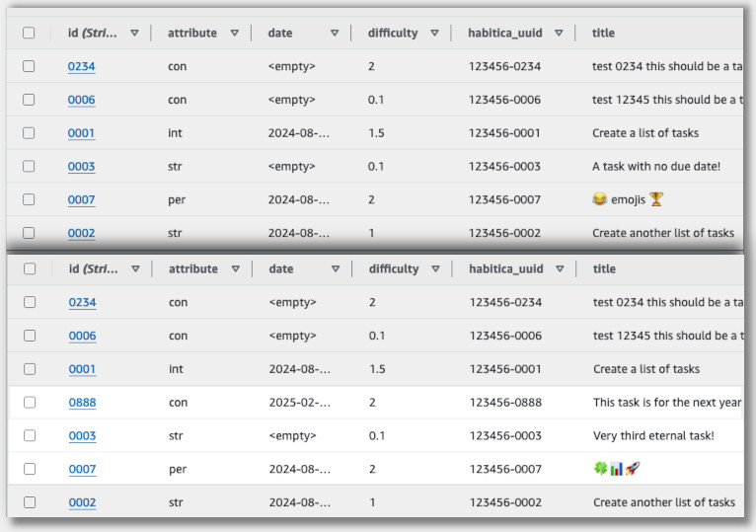Select '123456-0007' uuid cell in bottom table
Image resolution: width=756 pixels, height=532 pixels.
[505, 468]
